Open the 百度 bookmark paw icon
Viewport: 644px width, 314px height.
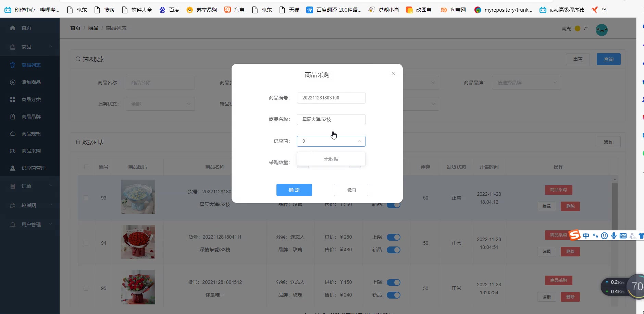[162, 10]
